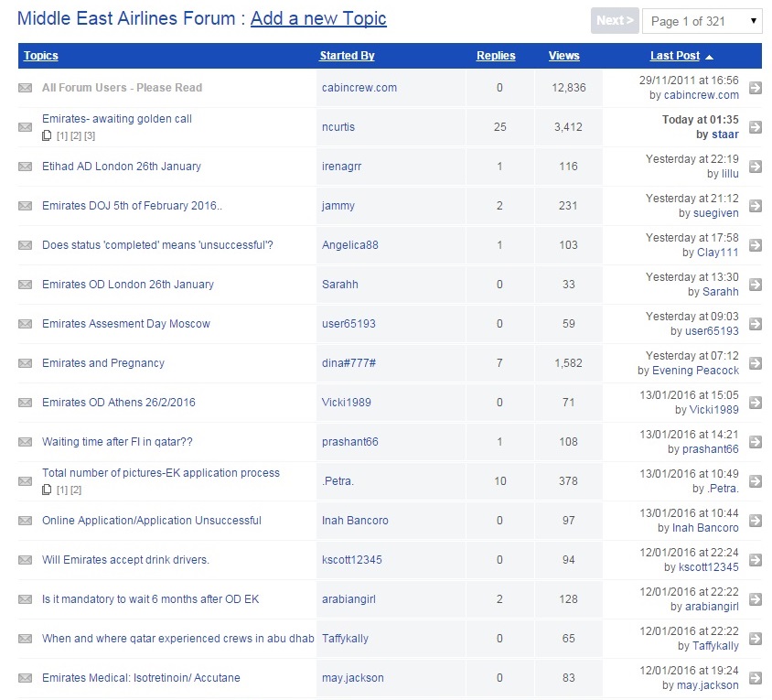Viewport: 772px width, 700px height.
Task: Jump to last post by Clay111 arrow icon
Action: 756,245
